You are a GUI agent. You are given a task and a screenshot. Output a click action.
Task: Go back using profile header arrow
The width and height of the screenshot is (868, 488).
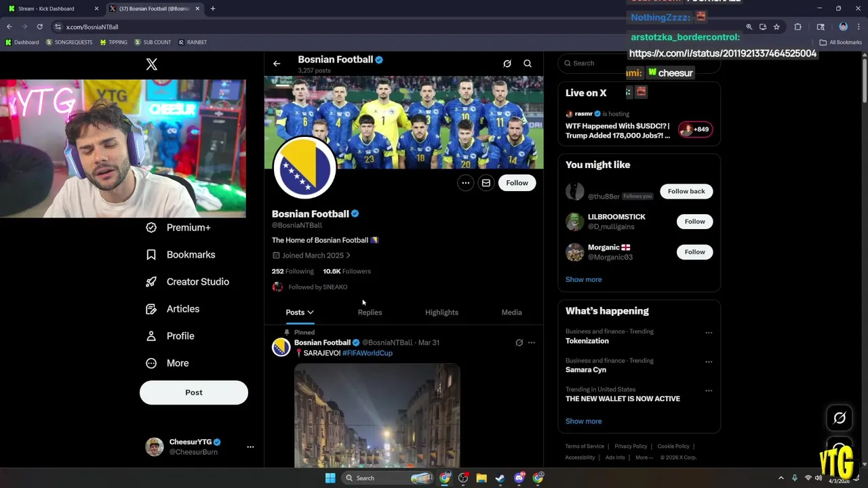point(277,64)
